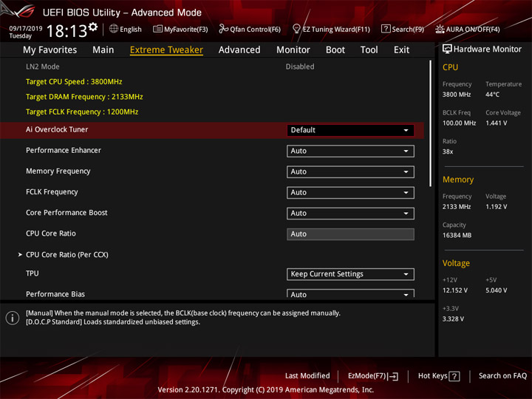The image size is (532, 399).
Task: Click the EzMode exit arrow icon
Action: tap(393, 376)
